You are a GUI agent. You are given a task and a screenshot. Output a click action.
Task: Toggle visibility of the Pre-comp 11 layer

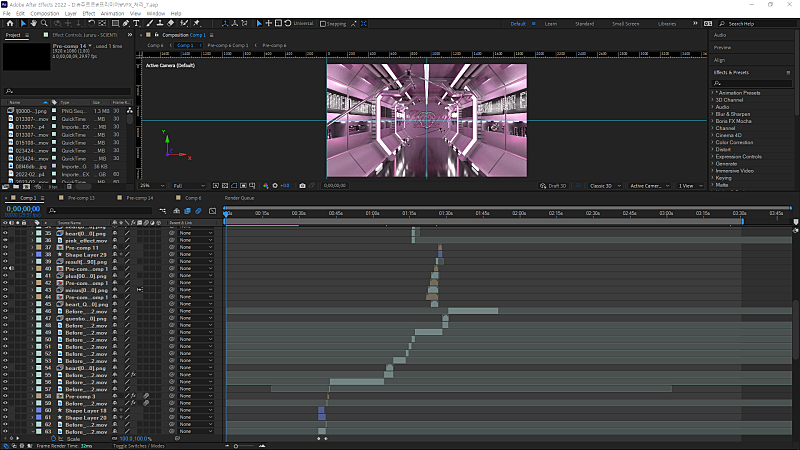click(5, 247)
